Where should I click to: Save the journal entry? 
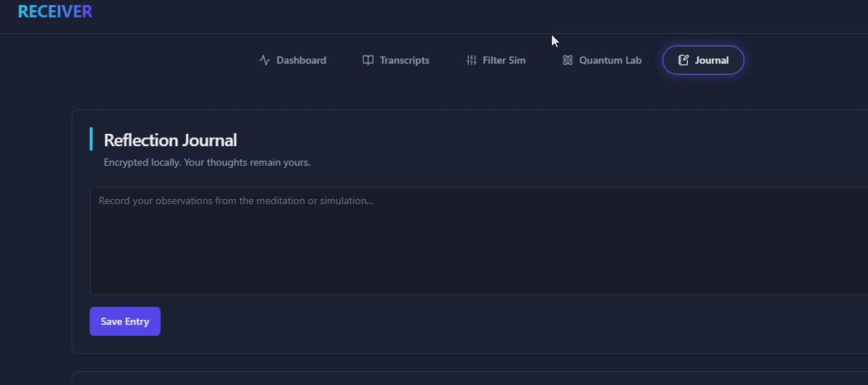[125, 321]
